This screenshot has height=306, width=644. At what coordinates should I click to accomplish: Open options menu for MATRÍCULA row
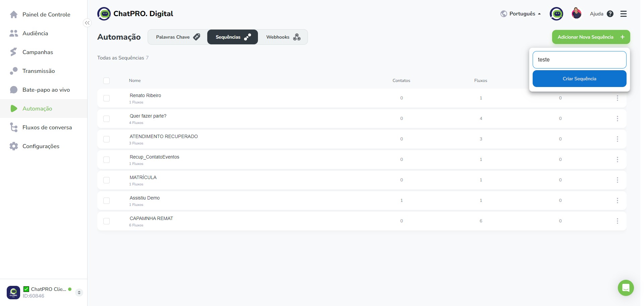point(617,180)
